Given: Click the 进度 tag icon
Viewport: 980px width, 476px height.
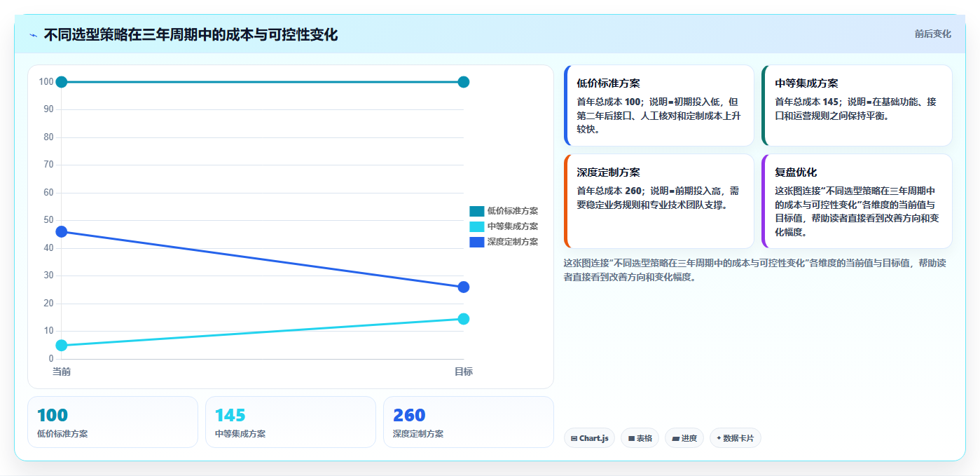Looking at the screenshot, I should point(675,438).
